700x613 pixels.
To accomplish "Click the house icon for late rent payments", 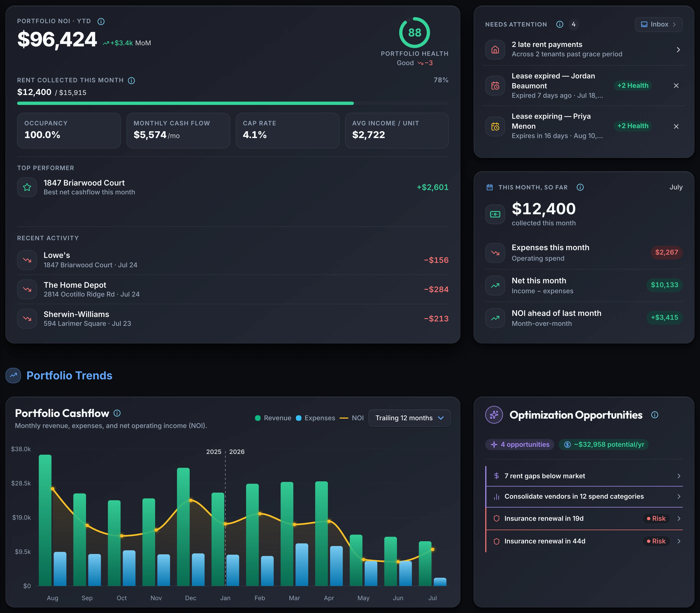I will 495,50.
